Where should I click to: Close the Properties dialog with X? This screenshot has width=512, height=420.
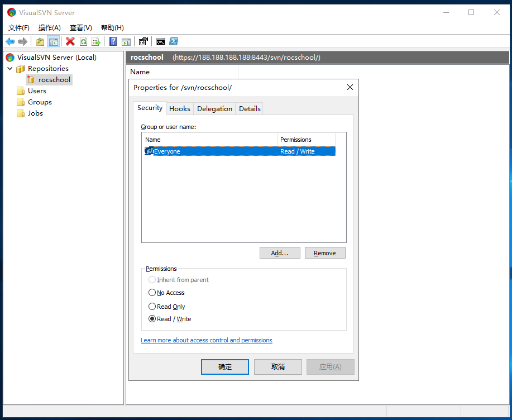(x=350, y=87)
